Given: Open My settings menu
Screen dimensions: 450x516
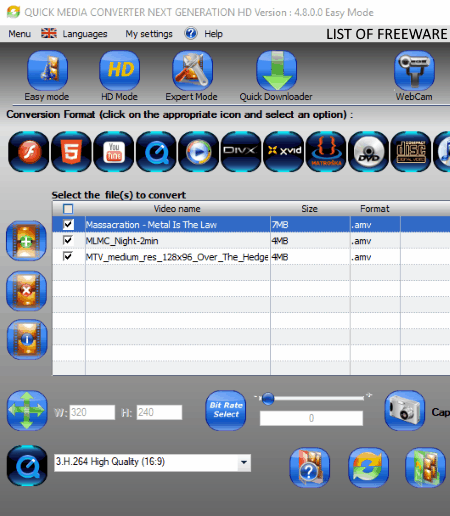Looking at the screenshot, I should (149, 34).
